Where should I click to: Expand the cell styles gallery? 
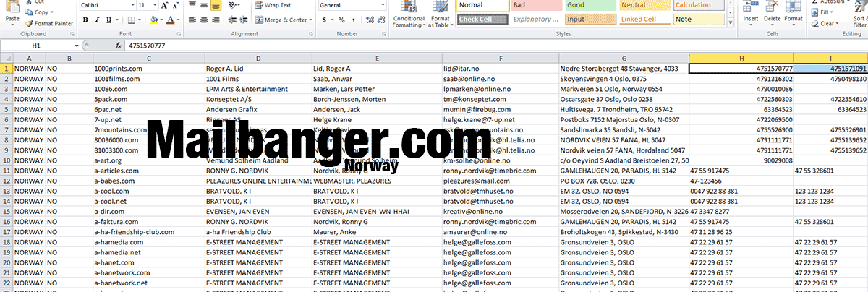tap(731, 21)
